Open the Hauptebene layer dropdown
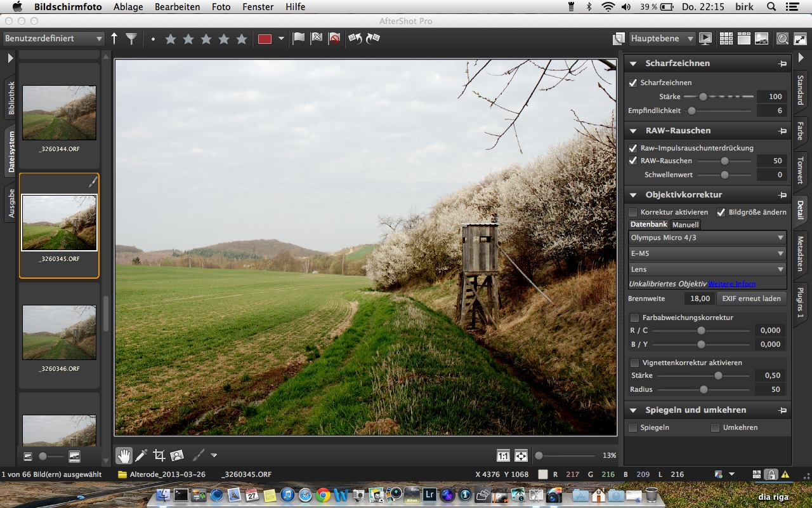Viewport: 812px width, 508px height. (663, 39)
